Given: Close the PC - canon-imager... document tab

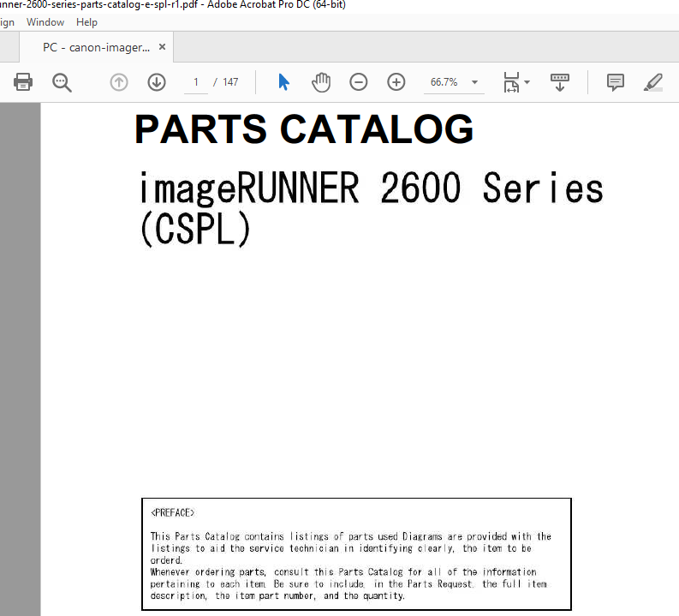Looking at the screenshot, I should click(x=162, y=46).
